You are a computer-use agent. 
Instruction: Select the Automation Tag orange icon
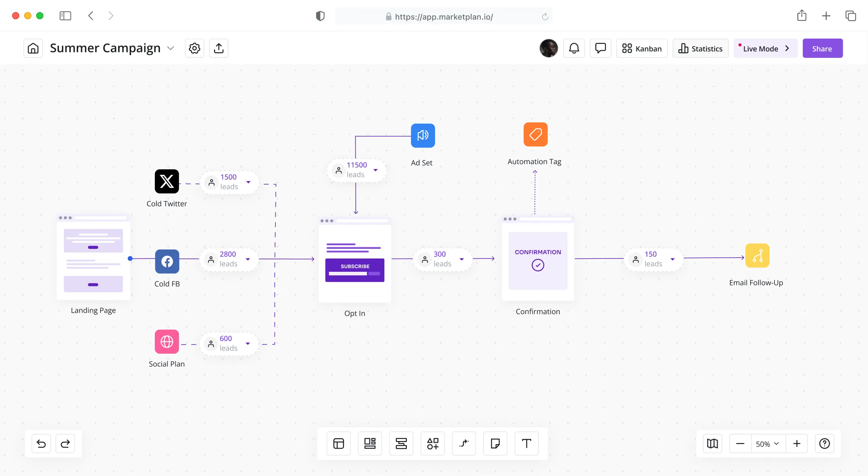(x=535, y=134)
